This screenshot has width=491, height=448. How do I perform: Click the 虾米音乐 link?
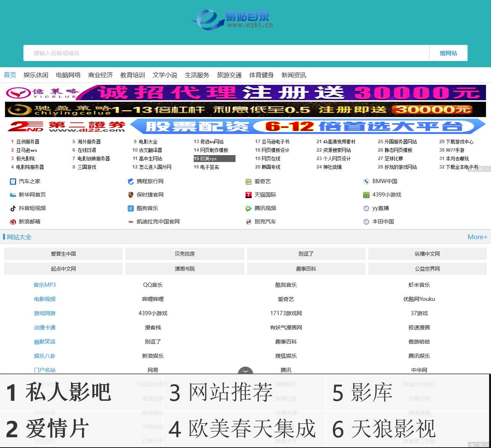pos(419,285)
